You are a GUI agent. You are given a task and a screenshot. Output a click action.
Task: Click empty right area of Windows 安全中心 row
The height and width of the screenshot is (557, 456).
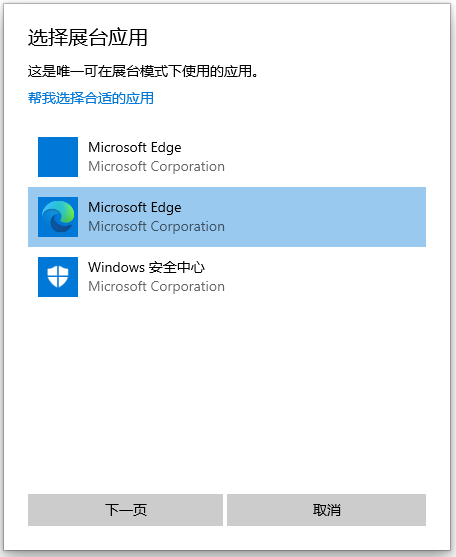pos(325,277)
